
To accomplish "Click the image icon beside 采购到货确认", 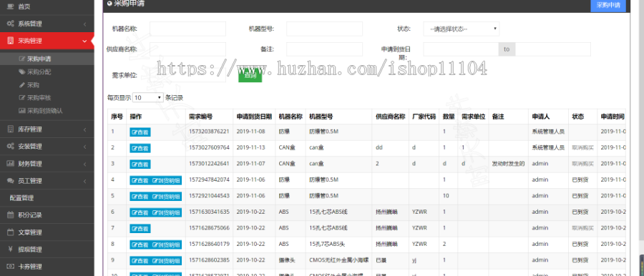I will point(21,111).
